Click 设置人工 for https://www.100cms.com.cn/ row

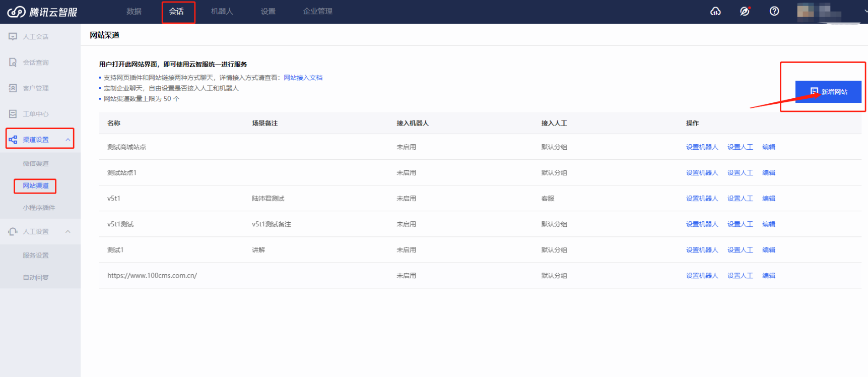pos(740,276)
